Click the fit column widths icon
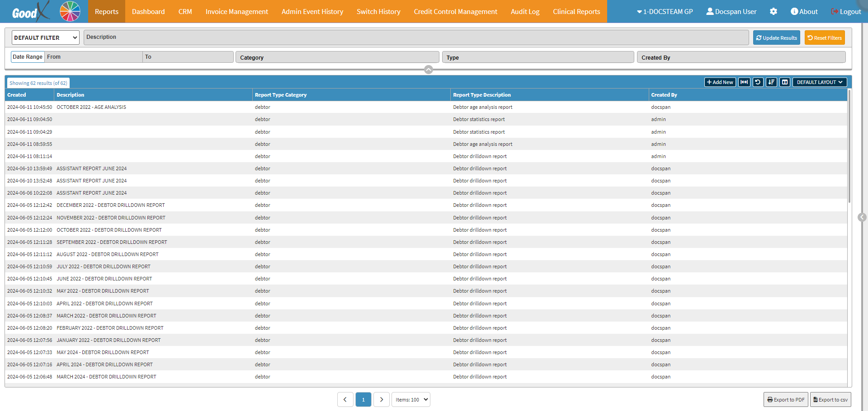 pos(744,82)
